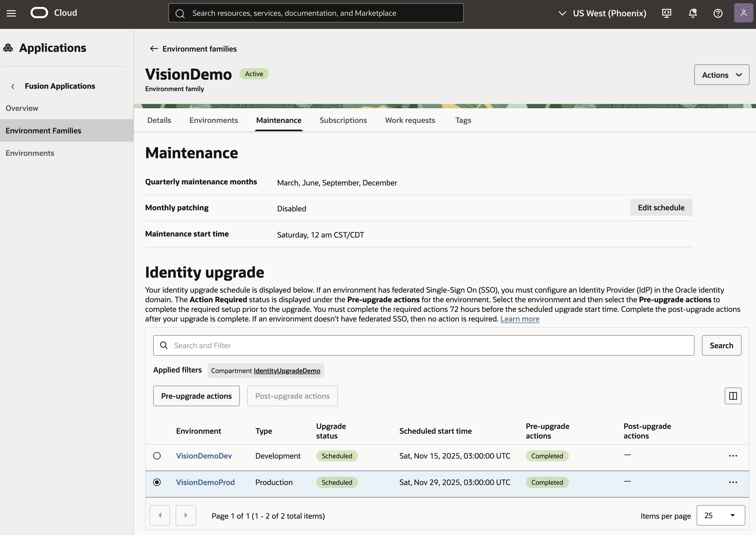Screen dimensions: 756x535
Task: Expand the Actions dropdown
Action: (722, 75)
